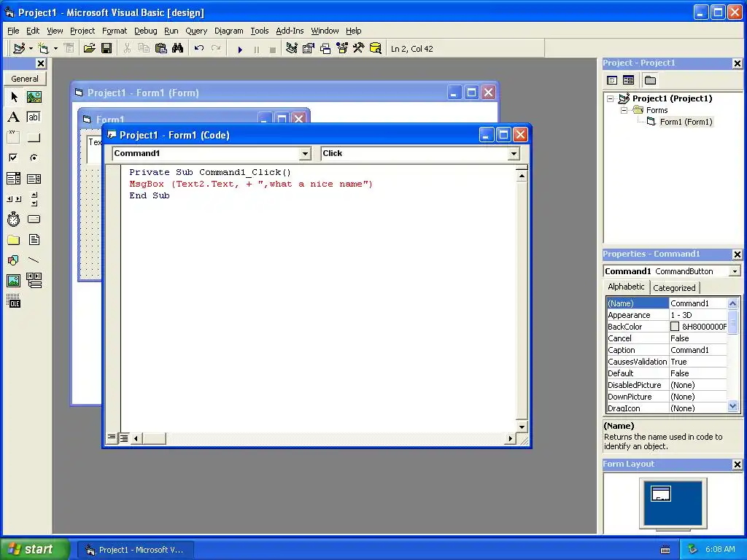Open Object Browser from toolbar
747x560 pixels.
(342, 49)
